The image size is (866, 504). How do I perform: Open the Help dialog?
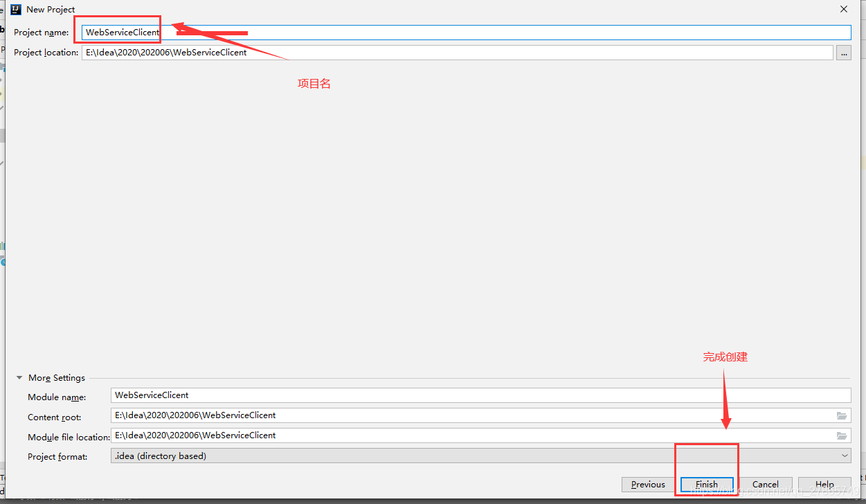click(824, 485)
